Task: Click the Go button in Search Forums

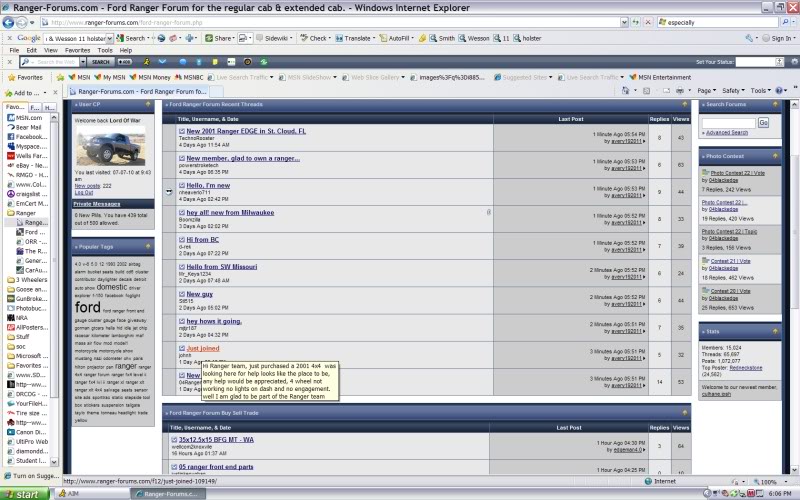Action: pyautogui.click(x=763, y=123)
